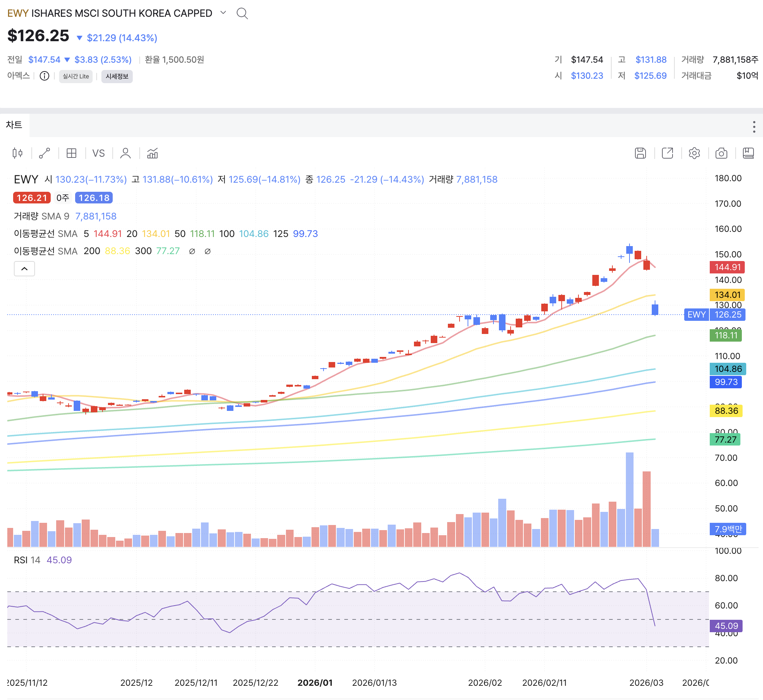
Task: Click the search magnifier icon
Action: tap(242, 13)
